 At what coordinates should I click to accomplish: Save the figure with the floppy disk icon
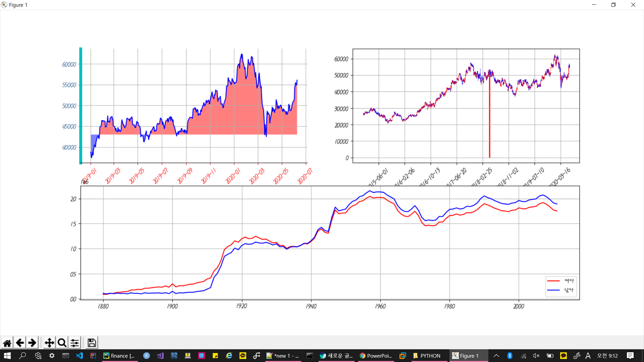(x=92, y=343)
